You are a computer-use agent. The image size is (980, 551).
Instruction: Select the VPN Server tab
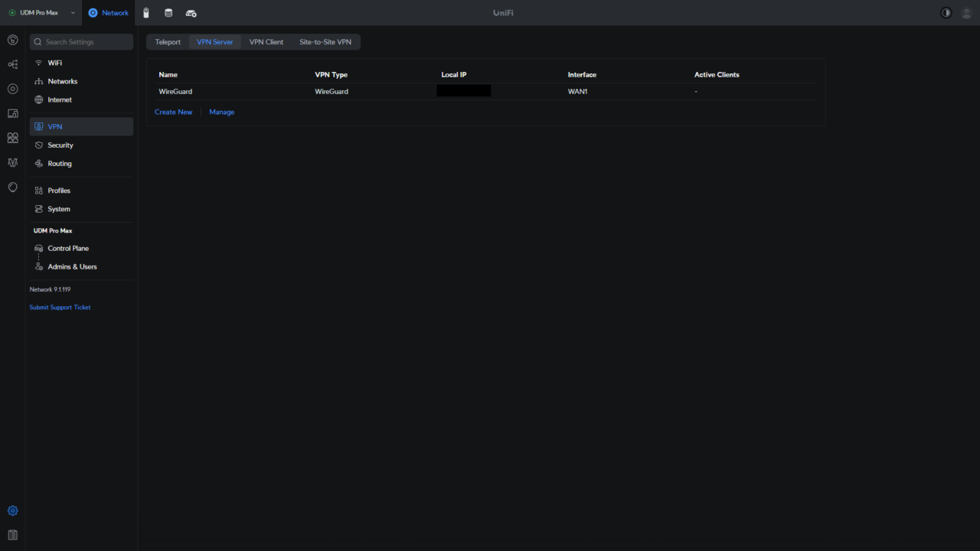tap(215, 42)
